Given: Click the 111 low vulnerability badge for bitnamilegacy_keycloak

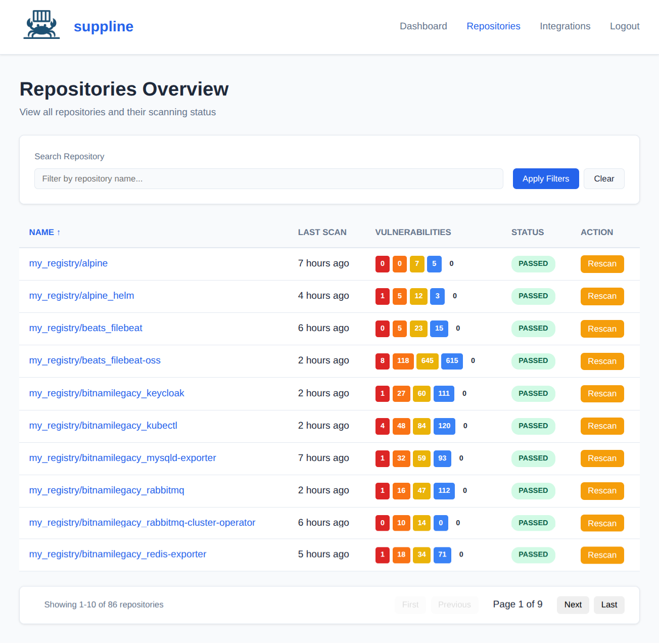Looking at the screenshot, I should (444, 393).
